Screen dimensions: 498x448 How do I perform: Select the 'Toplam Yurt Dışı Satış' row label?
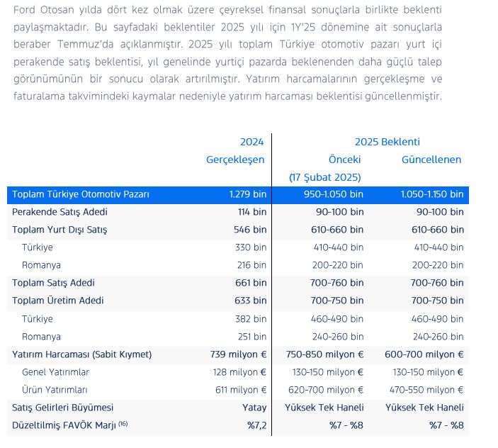tap(60, 230)
